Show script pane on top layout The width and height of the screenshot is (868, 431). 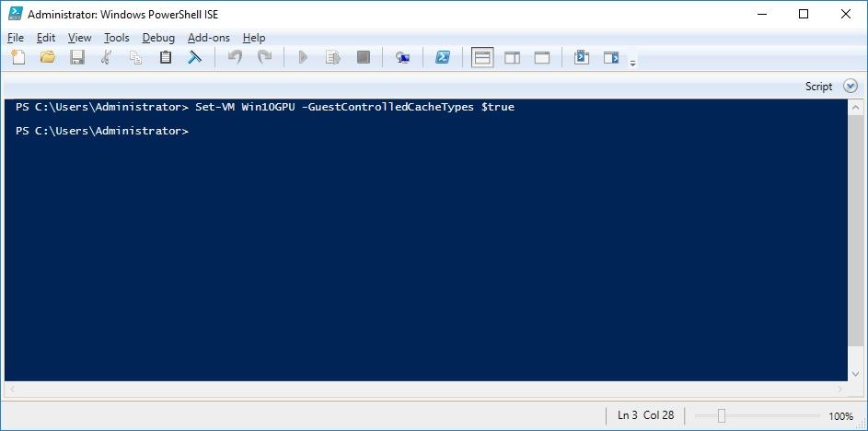point(482,57)
